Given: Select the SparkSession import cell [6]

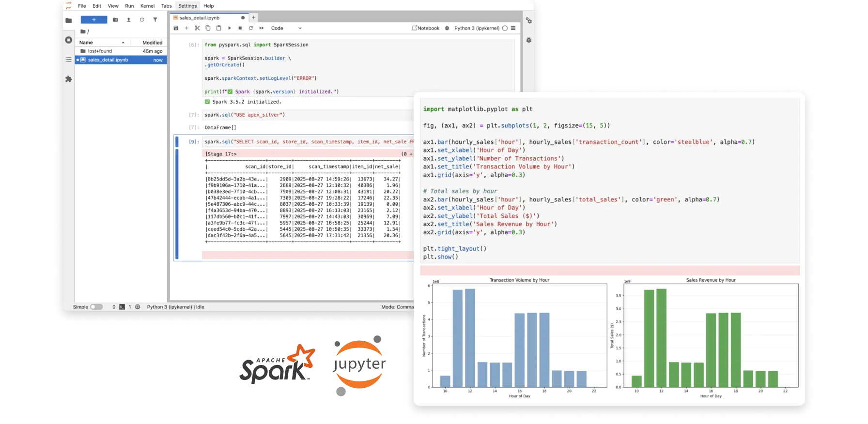Looking at the screenshot, I should 357,68.
